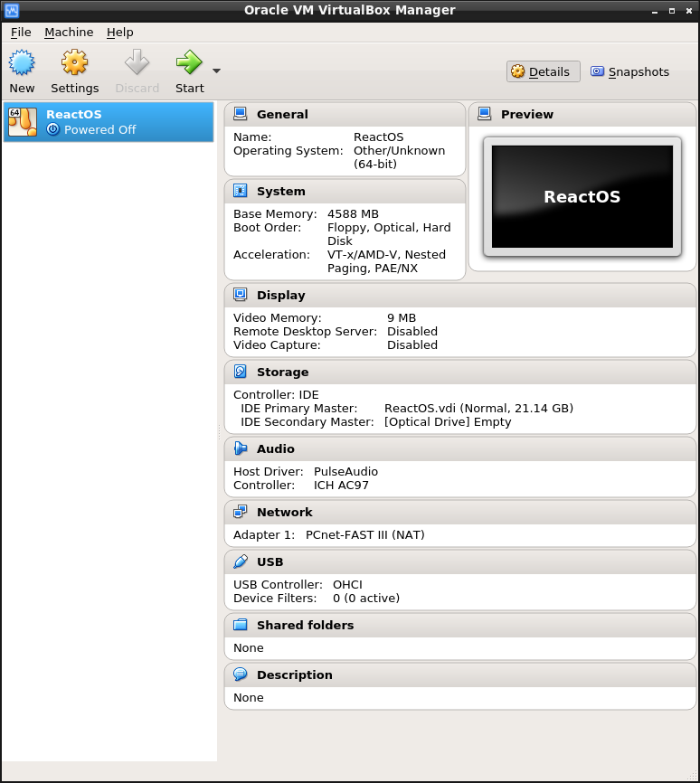This screenshot has width=700, height=783.
Task: Click the Storage section disk icon
Action: pos(241,372)
